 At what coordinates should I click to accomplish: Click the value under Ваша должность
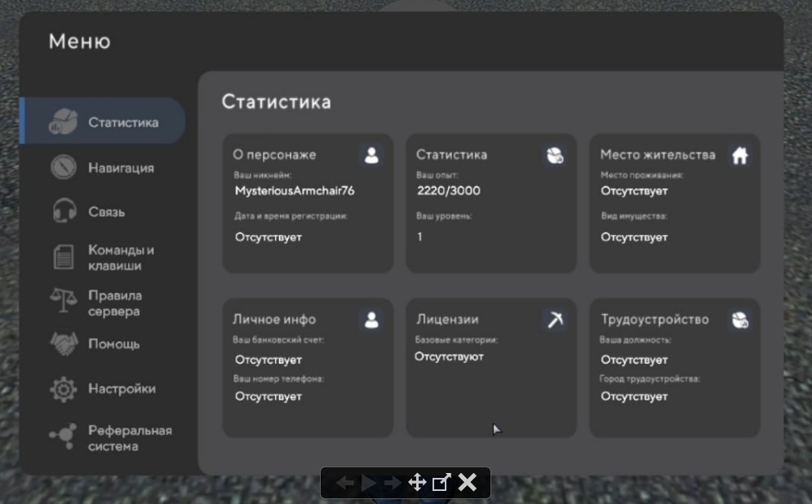click(634, 360)
